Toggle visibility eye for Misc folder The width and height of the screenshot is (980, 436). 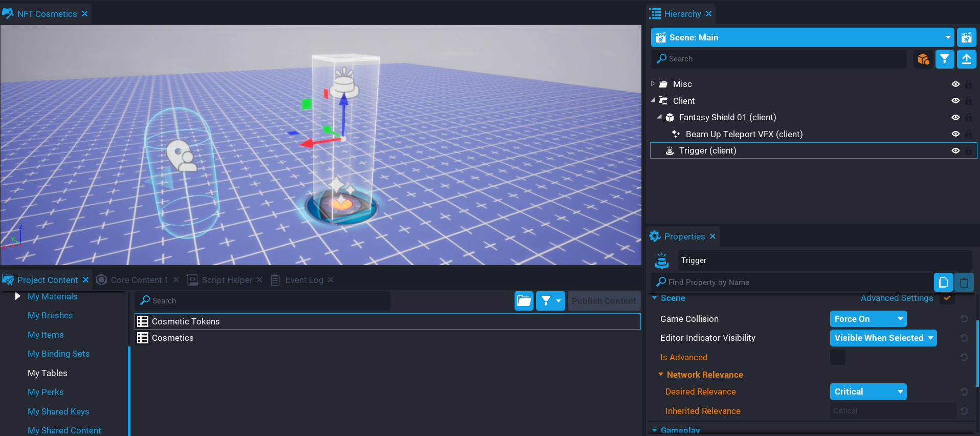pyautogui.click(x=955, y=84)
